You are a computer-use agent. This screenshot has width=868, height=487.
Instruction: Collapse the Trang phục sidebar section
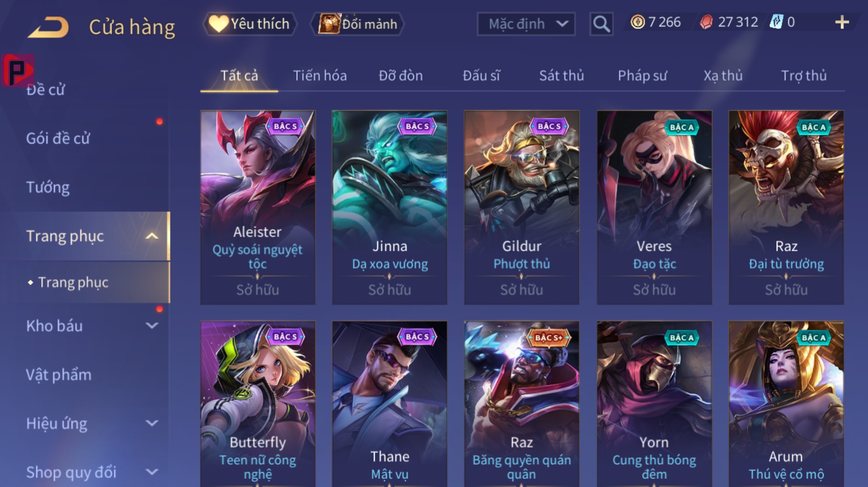tap(152, 236)
